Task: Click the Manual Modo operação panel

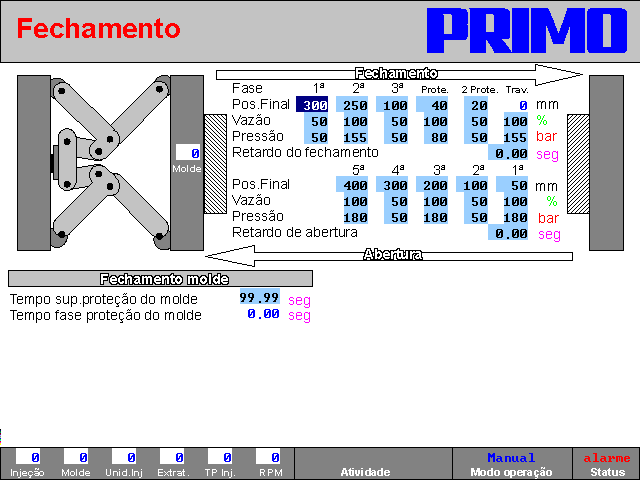Action: point(512,464)
